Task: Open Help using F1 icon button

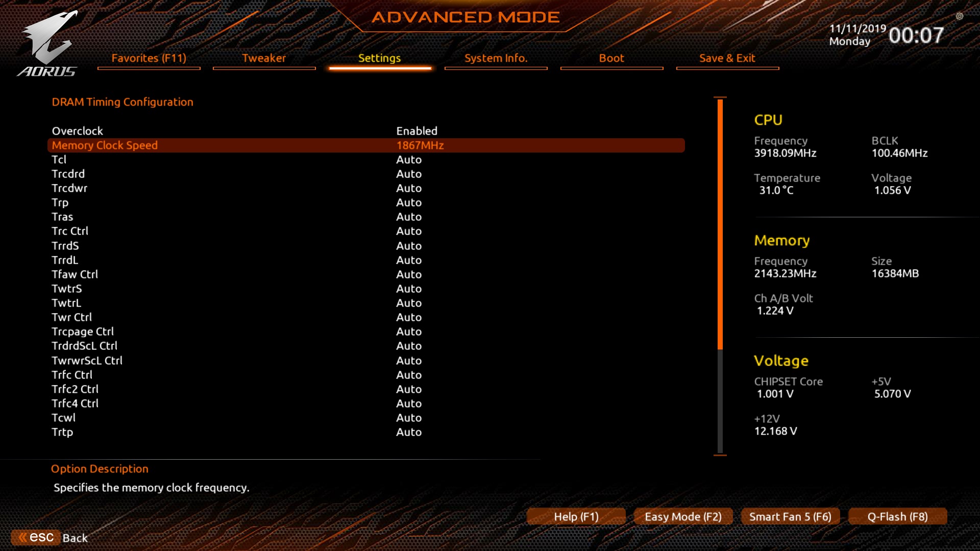Action: click(x=575, y=516)
